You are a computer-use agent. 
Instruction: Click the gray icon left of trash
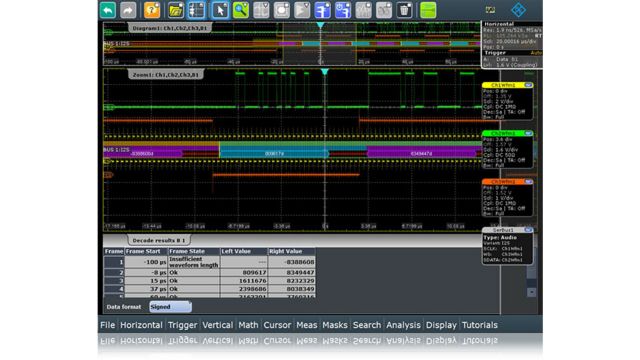pyautogui.click(x=384, y=10)
